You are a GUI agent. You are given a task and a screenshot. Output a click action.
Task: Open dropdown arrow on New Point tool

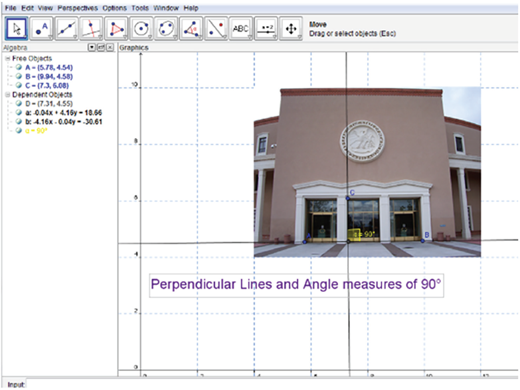click(x=50, y=37)
